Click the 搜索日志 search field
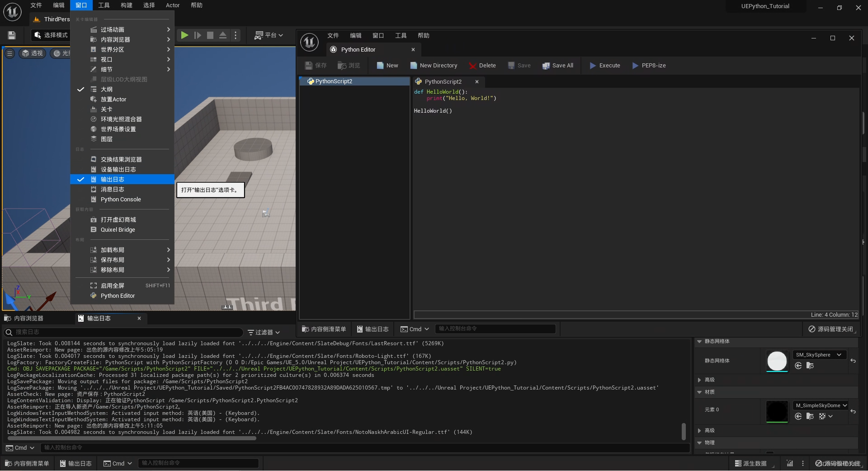The image size is (868, 471). (123, 333)
